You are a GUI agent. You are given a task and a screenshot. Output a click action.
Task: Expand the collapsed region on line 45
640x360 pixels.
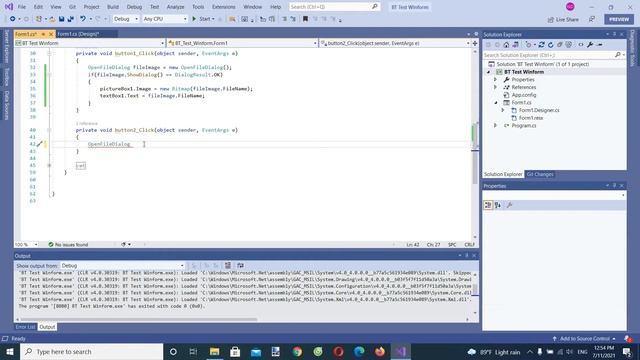point(49,165)
